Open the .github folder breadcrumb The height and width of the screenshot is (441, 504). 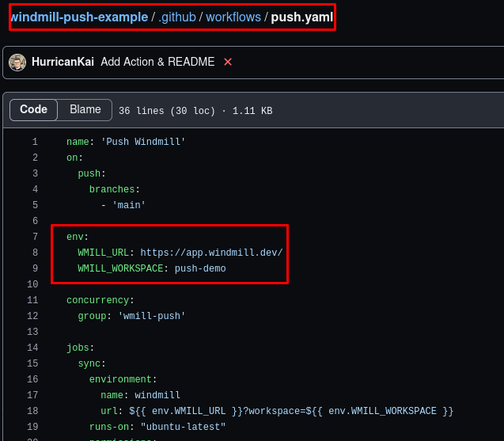pos(177,17)
